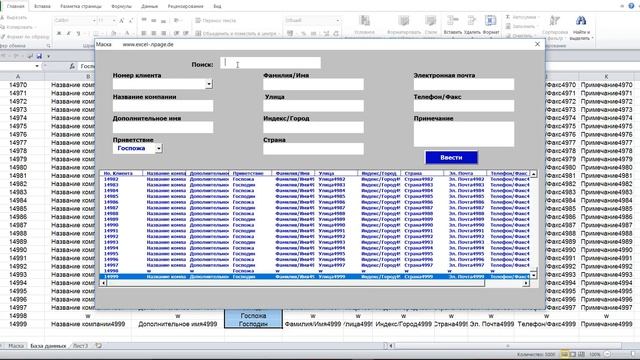The image size is (640, 360).
Task: Click the Формат по образцу painter button
Action: coord(24,36)
